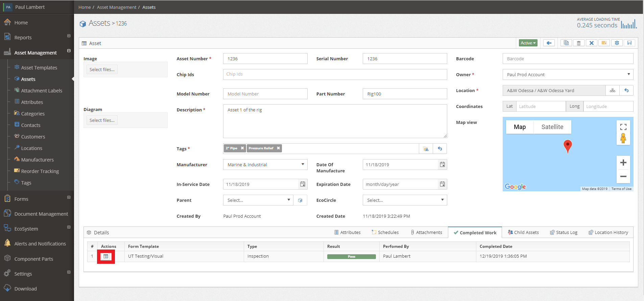
Task: Open the Manufacturer dropdown
Action: coord(265,165)
